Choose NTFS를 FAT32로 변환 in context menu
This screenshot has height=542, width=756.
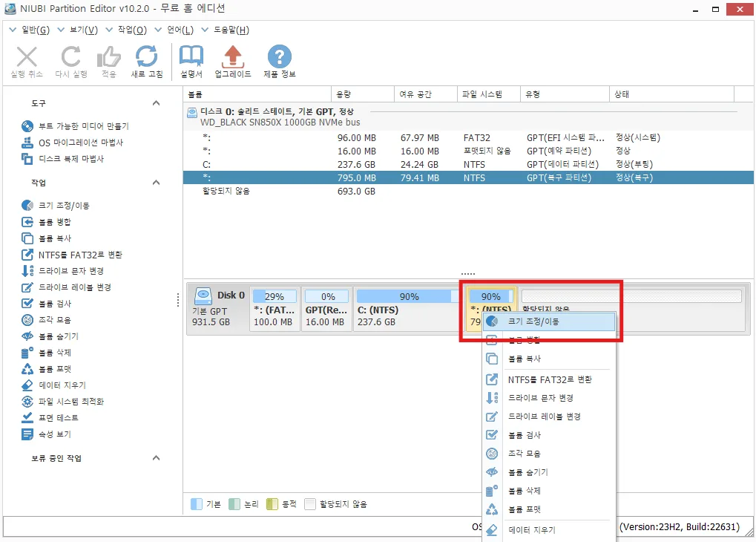[549, 380]
